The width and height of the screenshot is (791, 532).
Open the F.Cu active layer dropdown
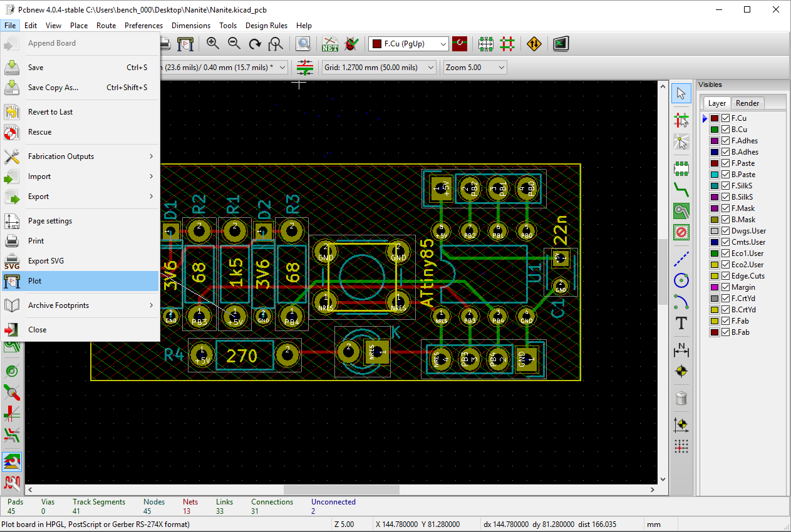pyautogui.click(x=409, y=44)
